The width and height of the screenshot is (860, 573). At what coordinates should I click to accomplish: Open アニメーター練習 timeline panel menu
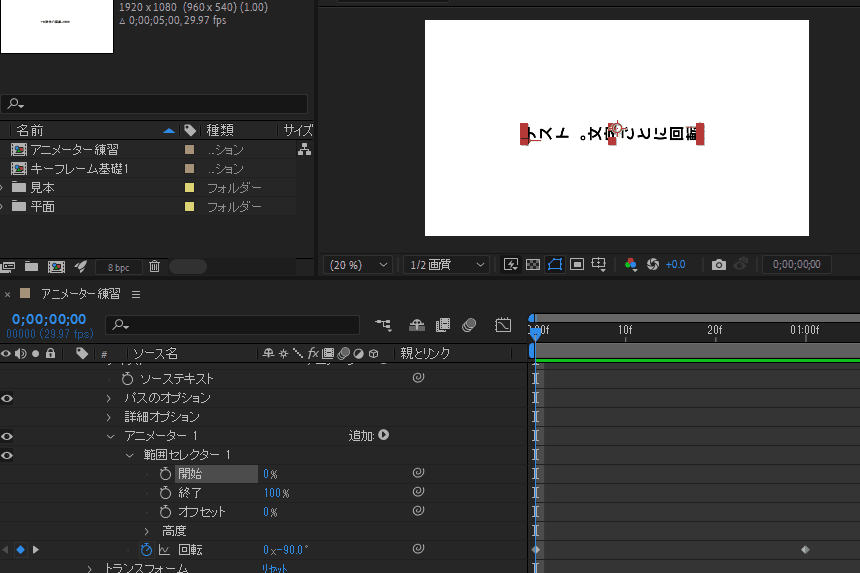click(x=136, y=294)
